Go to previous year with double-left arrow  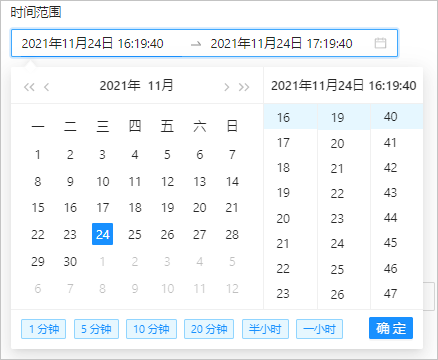click(x=29, y=87)
